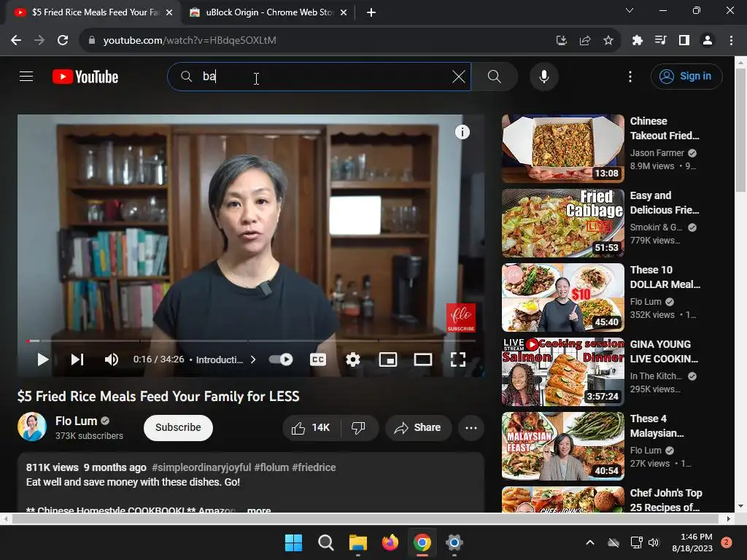The height and width of the screenshot is (560, 747).
Task: Toggle Chrome side panel
Action: [684, 41]
